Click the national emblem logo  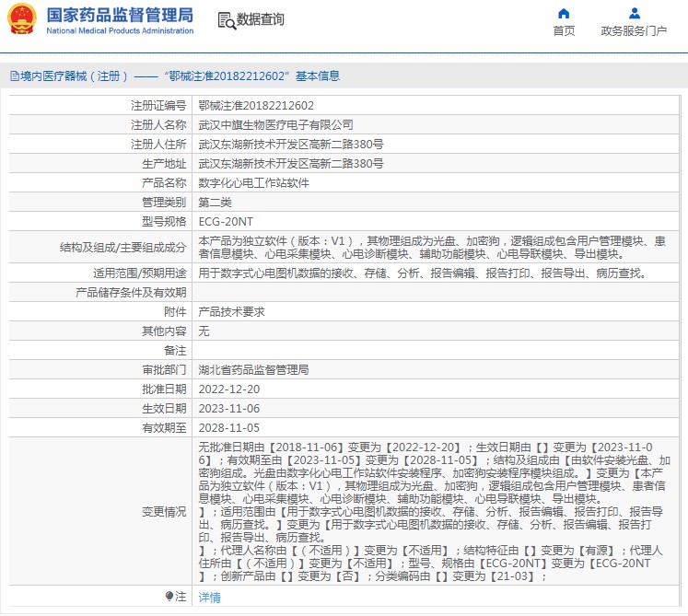(22, 18)
